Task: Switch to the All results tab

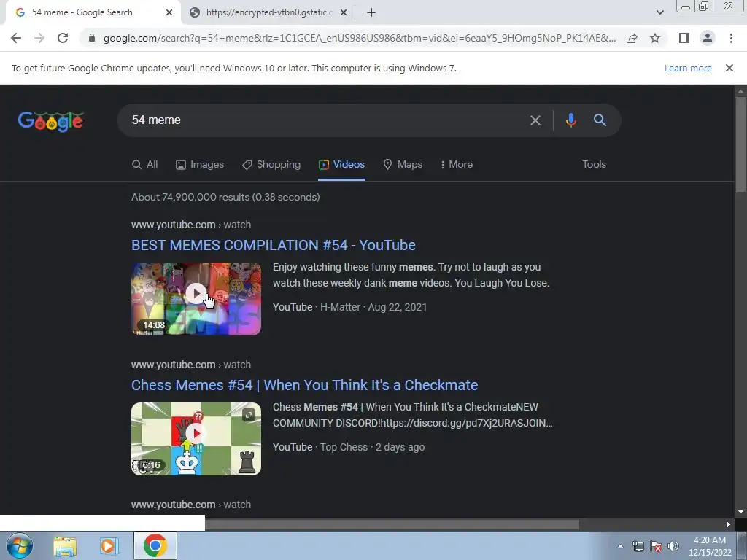Action: (145, 164)
